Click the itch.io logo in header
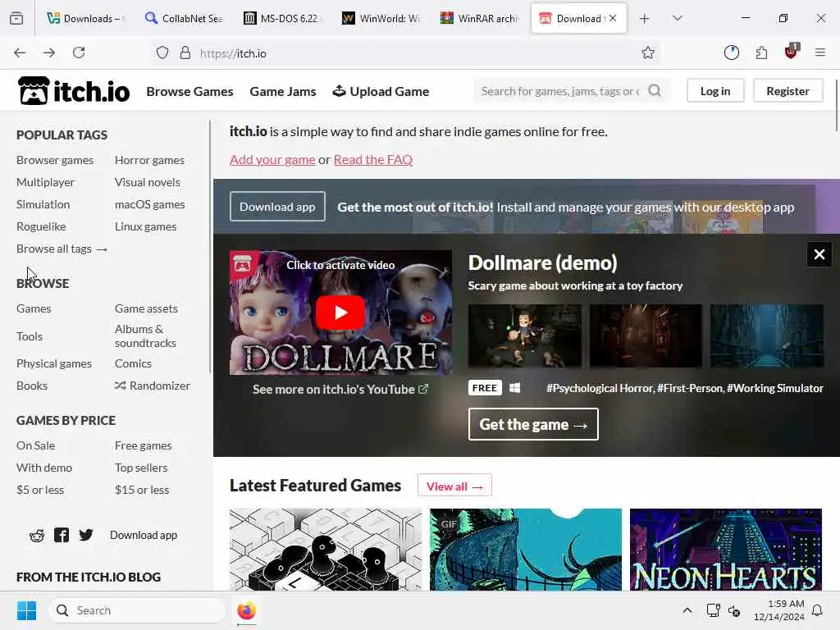The width and height of the screenshot is (840, 630). (74, 90)
